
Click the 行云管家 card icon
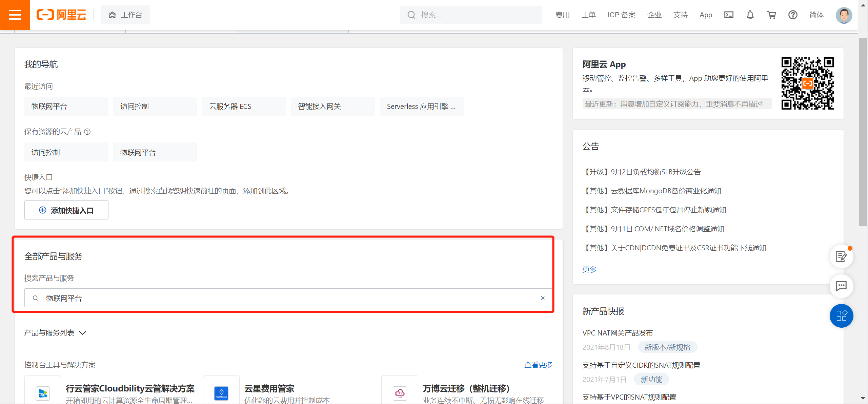43,393
